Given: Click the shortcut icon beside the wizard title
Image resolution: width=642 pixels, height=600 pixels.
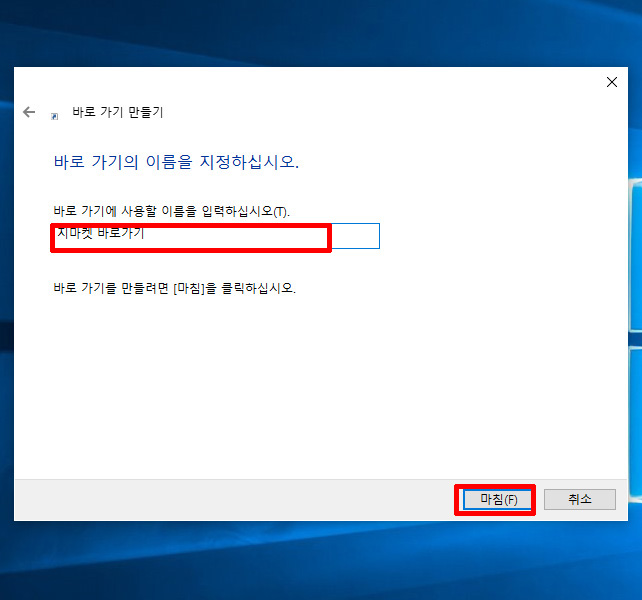Looking at the screenshot, I should [54, 116].
